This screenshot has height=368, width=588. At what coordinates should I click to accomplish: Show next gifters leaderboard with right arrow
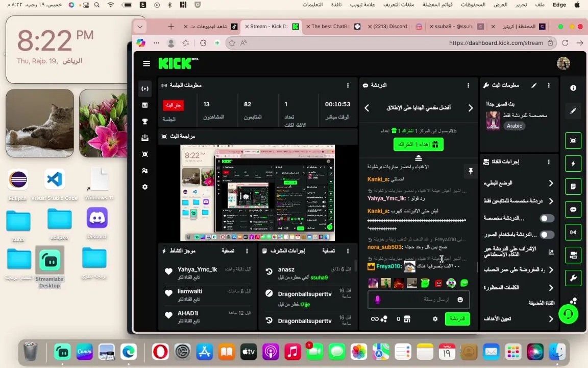tap(471, 108)
